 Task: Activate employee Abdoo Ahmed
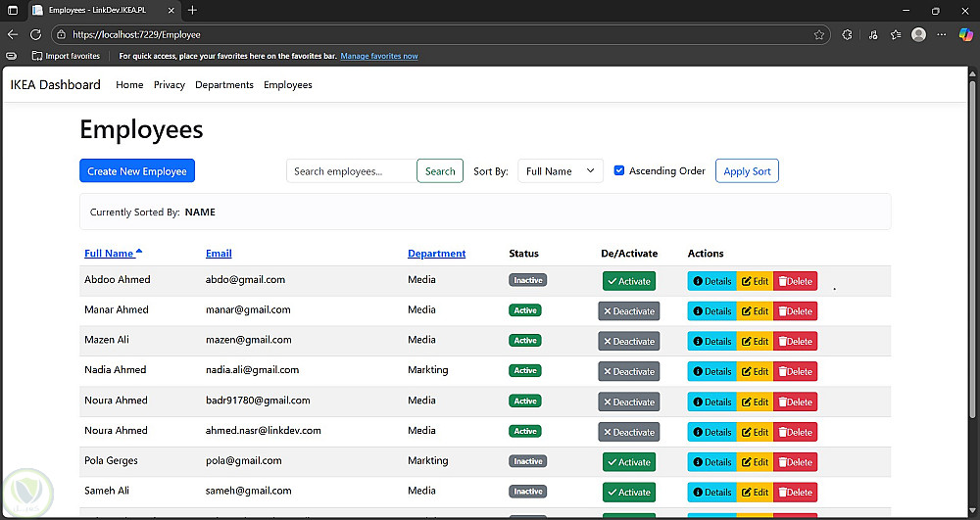point(628,281)
